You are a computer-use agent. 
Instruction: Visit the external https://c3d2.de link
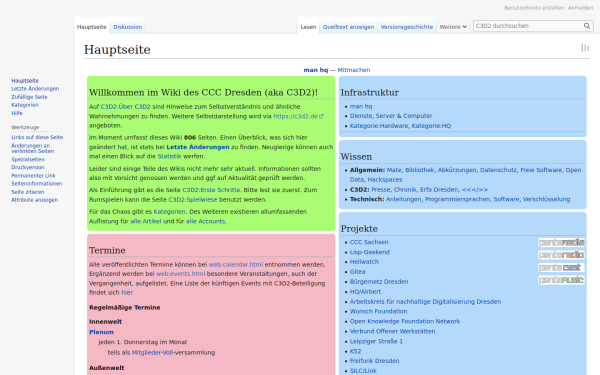(298, 116)
